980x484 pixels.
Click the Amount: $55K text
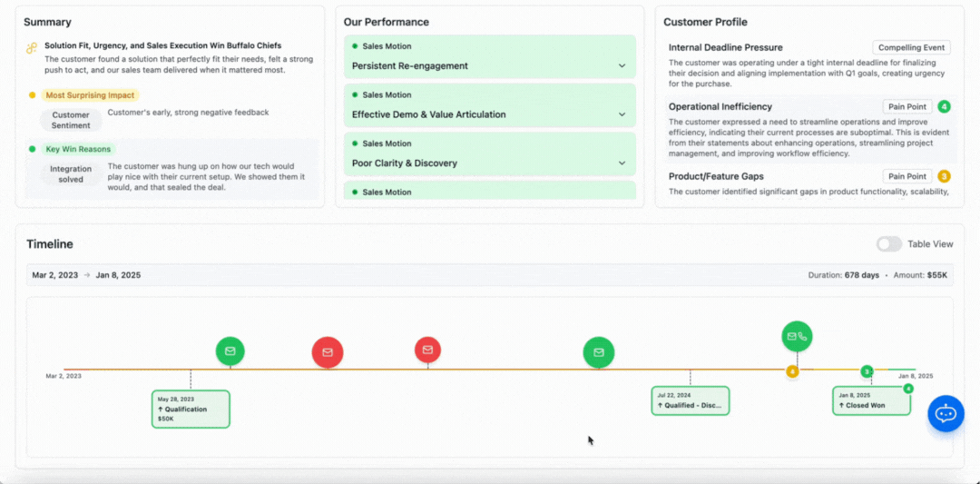[x=921, y=275]
